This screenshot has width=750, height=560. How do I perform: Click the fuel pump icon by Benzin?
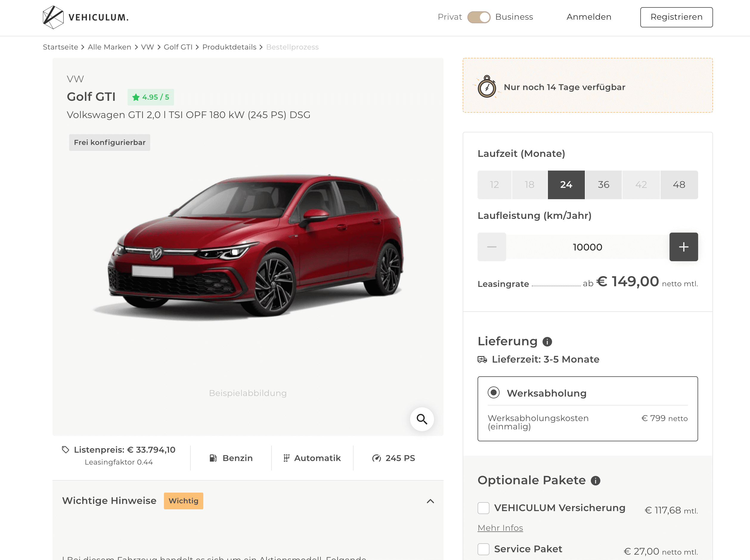click(213, 458)
